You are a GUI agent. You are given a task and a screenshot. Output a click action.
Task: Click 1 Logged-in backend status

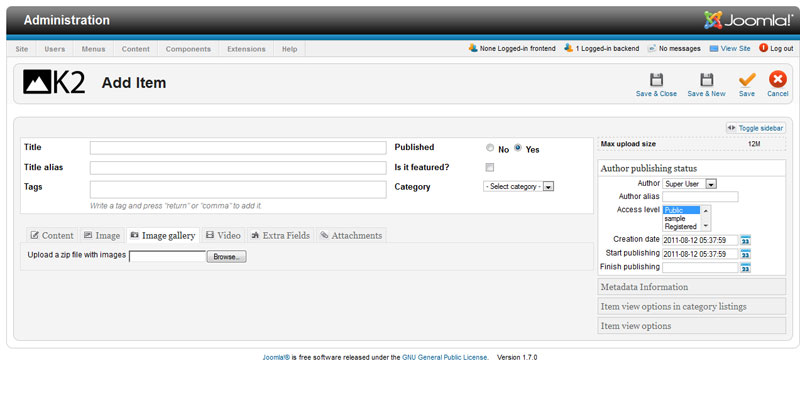click(602, 48)
